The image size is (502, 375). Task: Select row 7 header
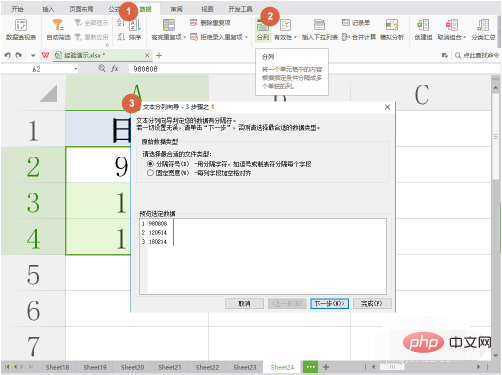click(x=33, y=345)
